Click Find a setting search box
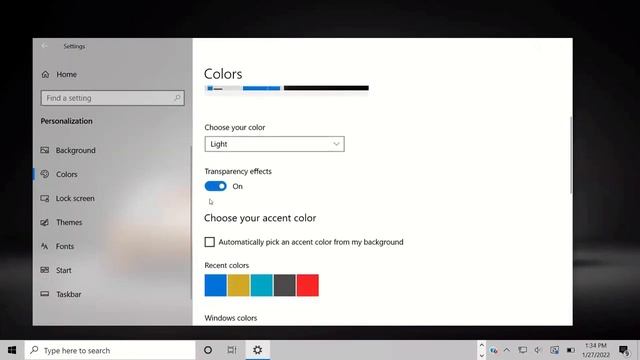This screenshot has width=640, height=360. (x=112, y=98)
